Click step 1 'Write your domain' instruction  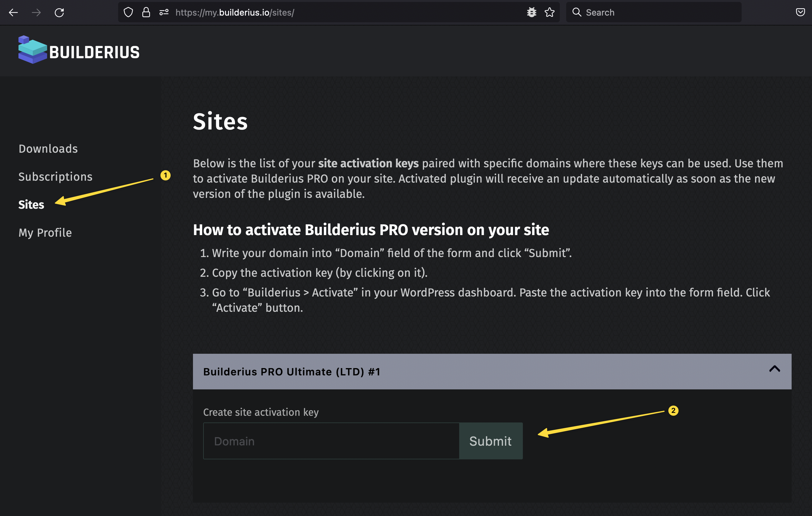(391, 253)
